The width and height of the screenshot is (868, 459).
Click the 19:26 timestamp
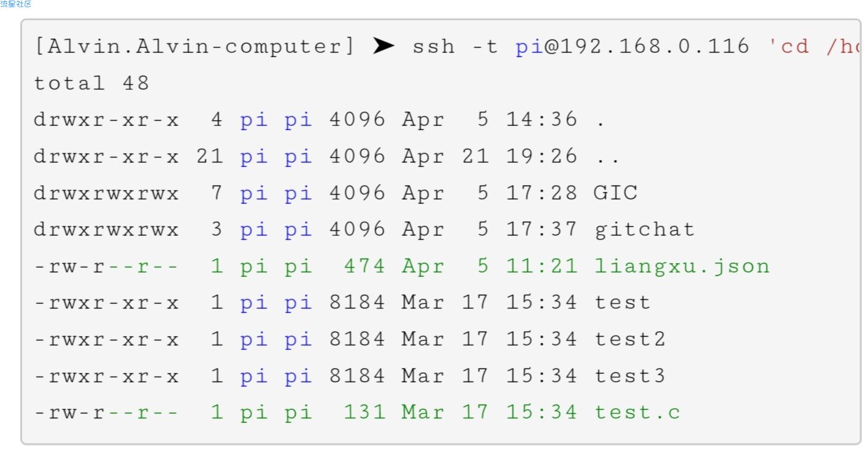pyautogui.click(x=542, y=156)
